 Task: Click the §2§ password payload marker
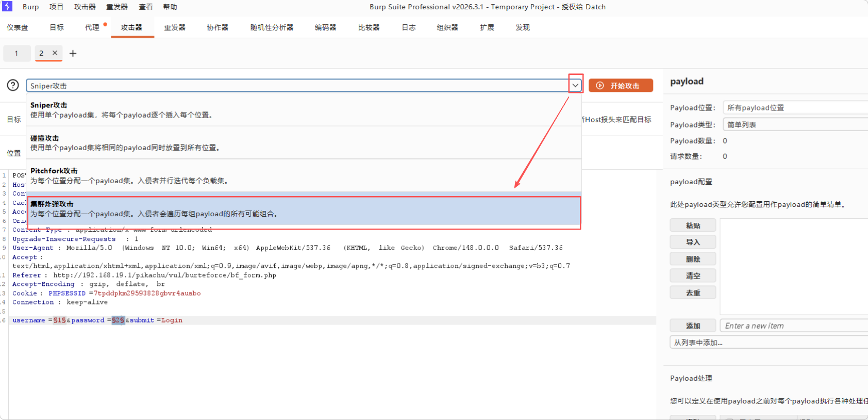coord(118,320)
